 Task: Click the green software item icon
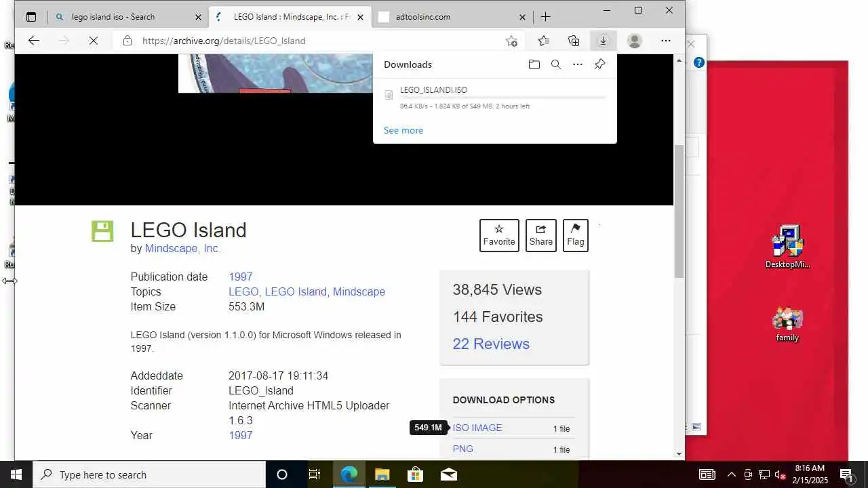[x=102, y=231]
